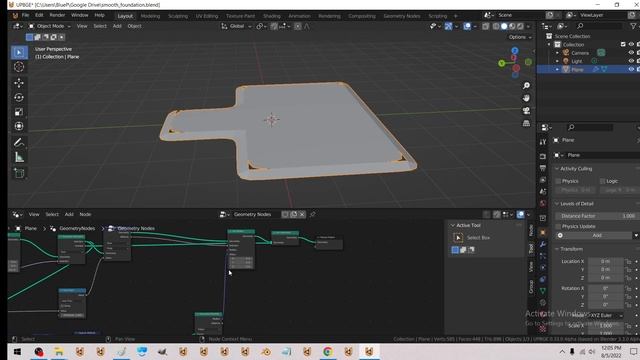Enable the Physics Update checkbox
This screenshot has width=640, height=360.
pos(558,226)
